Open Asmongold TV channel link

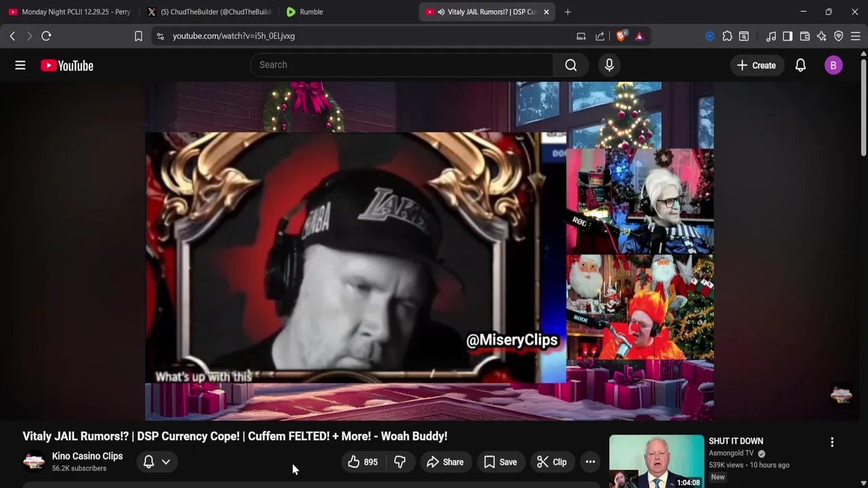coord(731,453)
